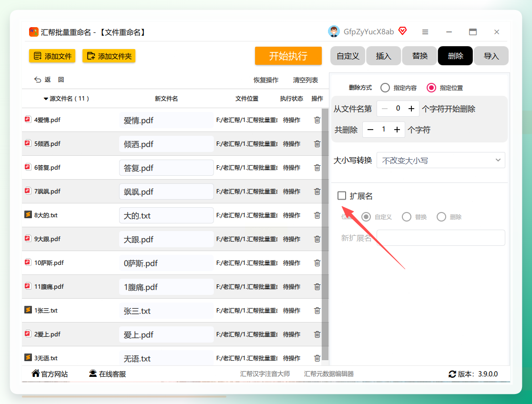Click 清空列表 to clear the list

click(306, 80)
